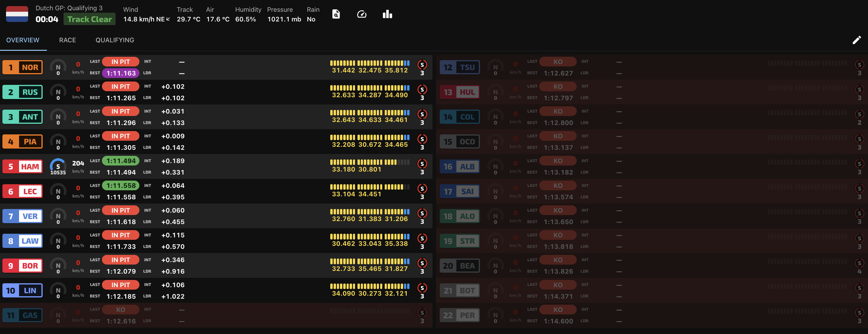Open the document search icon in the header

pyautogui.click(x=336, y=14)
